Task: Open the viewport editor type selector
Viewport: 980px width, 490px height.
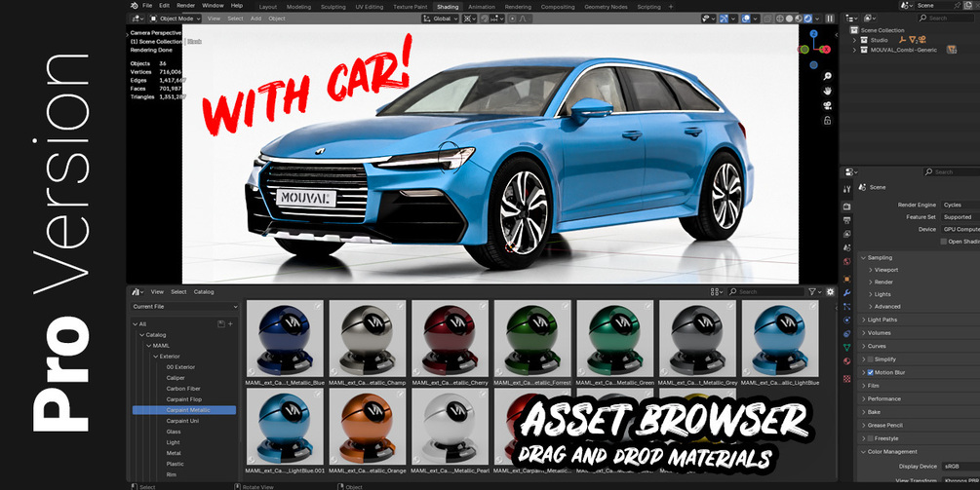Action: pyautogui.click(x=137, y=19)
